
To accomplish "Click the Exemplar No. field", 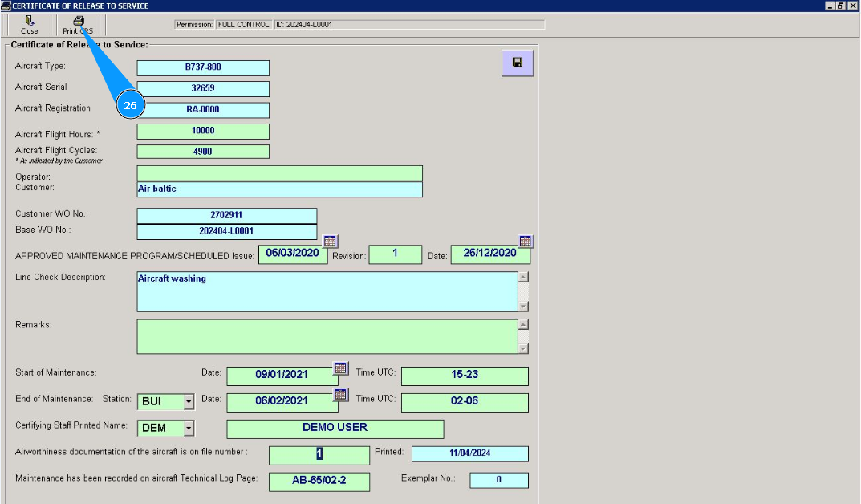I will [x=498, y=480].
